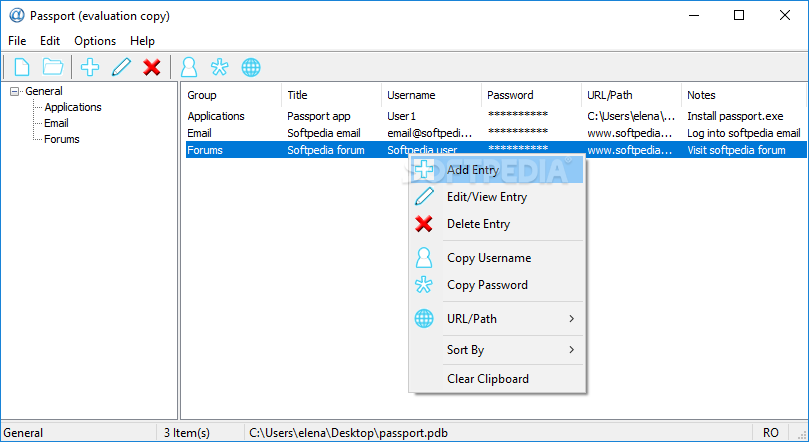Select the General group in the tree
Screen dimensions: 809x442
pyautogui.click(x=44, y=91)
